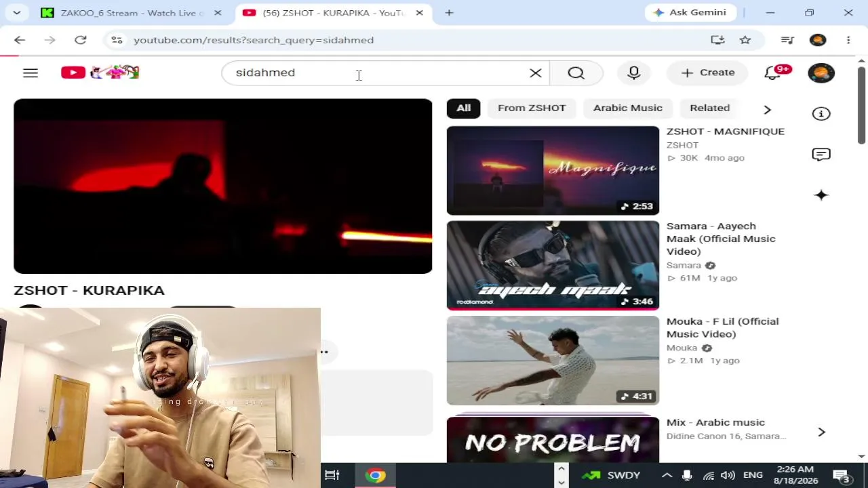Show hidden system tray icons chevron
This screenshot has height=488, width=868.
[667, 475]
